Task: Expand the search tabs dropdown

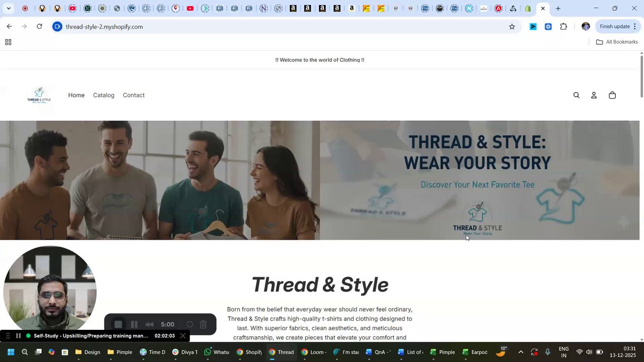Action: [x=9, y=9]
